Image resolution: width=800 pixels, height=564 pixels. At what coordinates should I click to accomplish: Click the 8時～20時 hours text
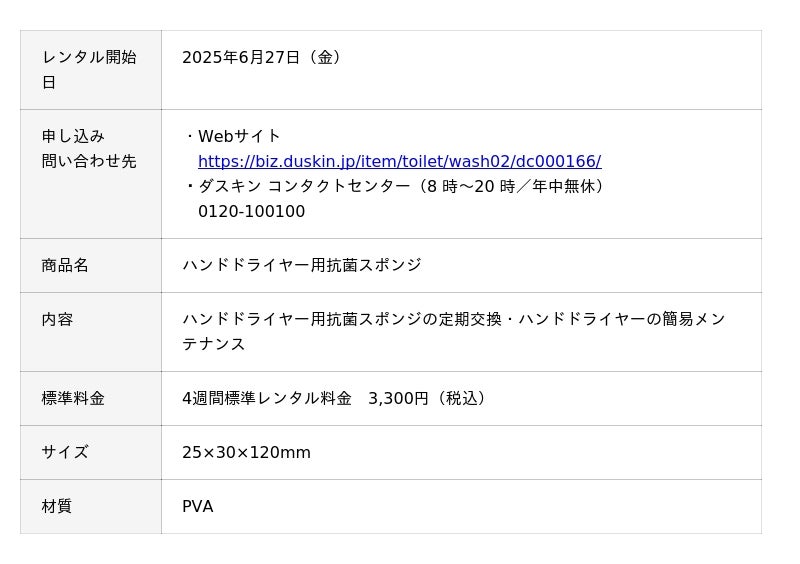click(471, 186)
